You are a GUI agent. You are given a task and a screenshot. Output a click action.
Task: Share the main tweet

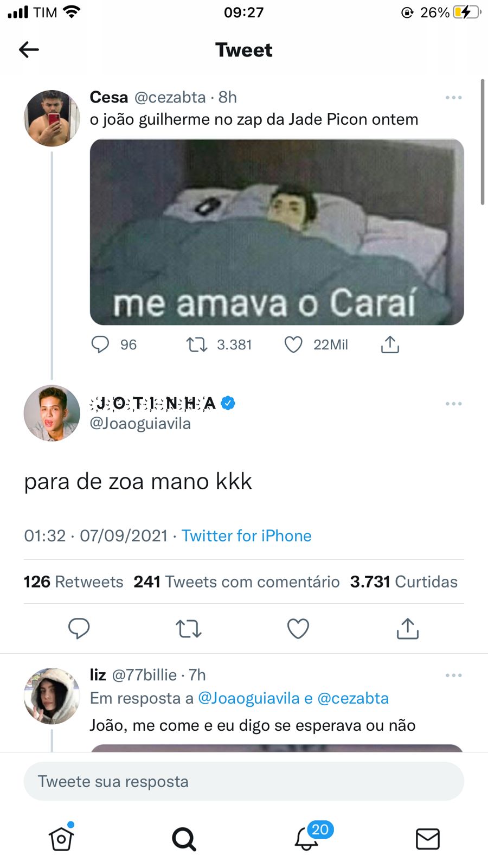point(407,628)
